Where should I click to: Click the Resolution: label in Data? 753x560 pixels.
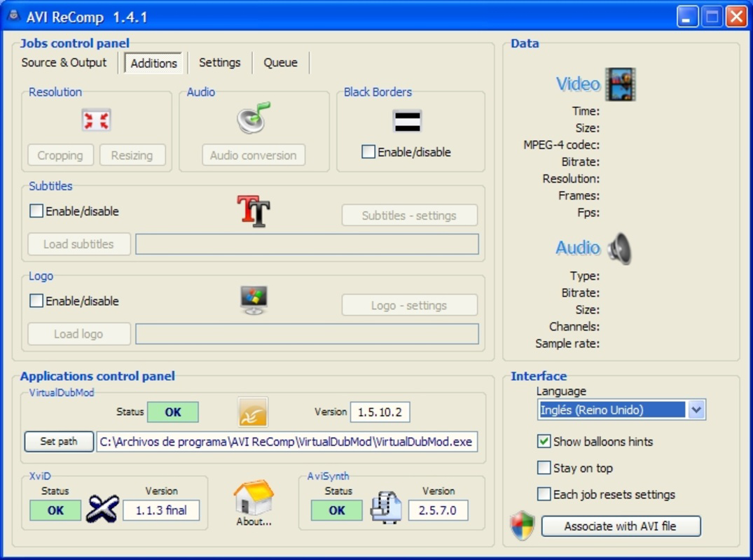pos(571,178)
